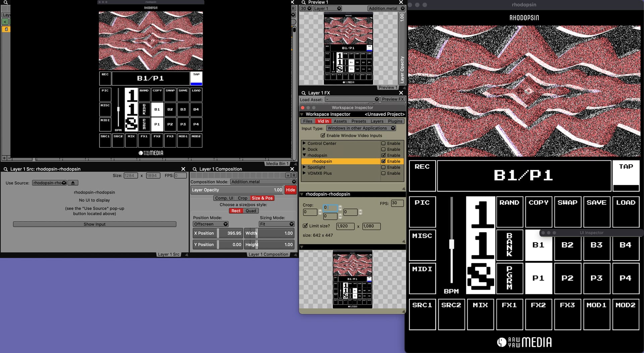644x353 pixels.
Task: Enable the VDMX6 Plus video input
Action: [383, 174]
